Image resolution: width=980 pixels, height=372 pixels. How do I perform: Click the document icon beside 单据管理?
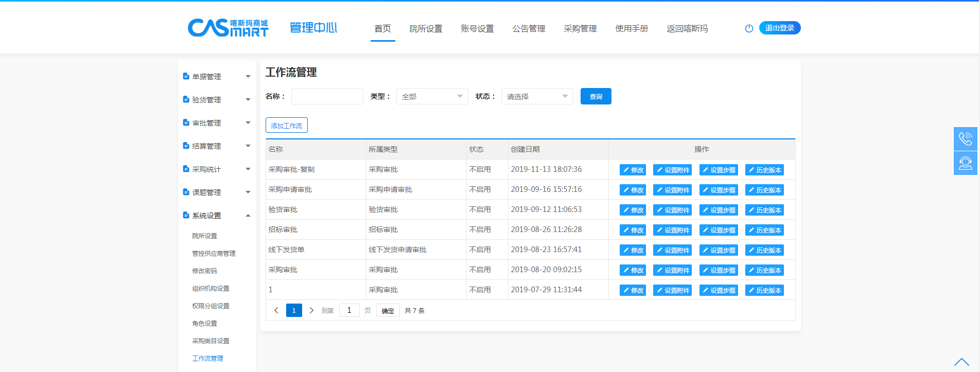[x=186, y=76]
